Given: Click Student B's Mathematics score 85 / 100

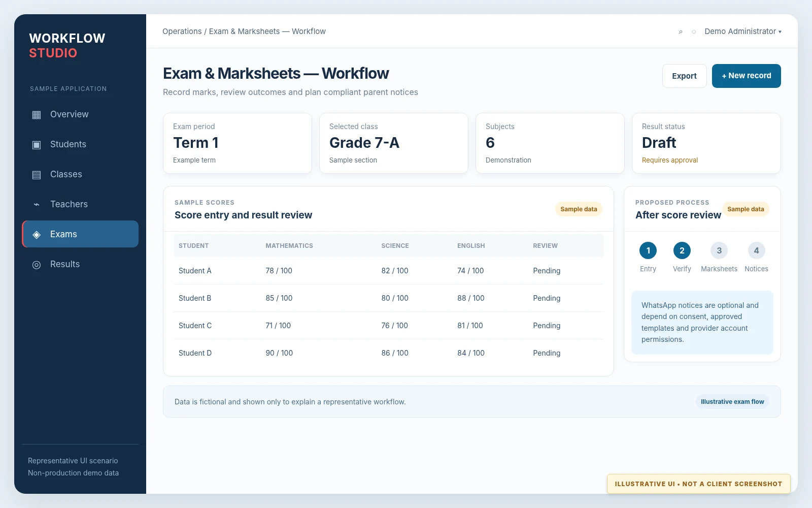Looking at the screenshot, I should point(279,298).
